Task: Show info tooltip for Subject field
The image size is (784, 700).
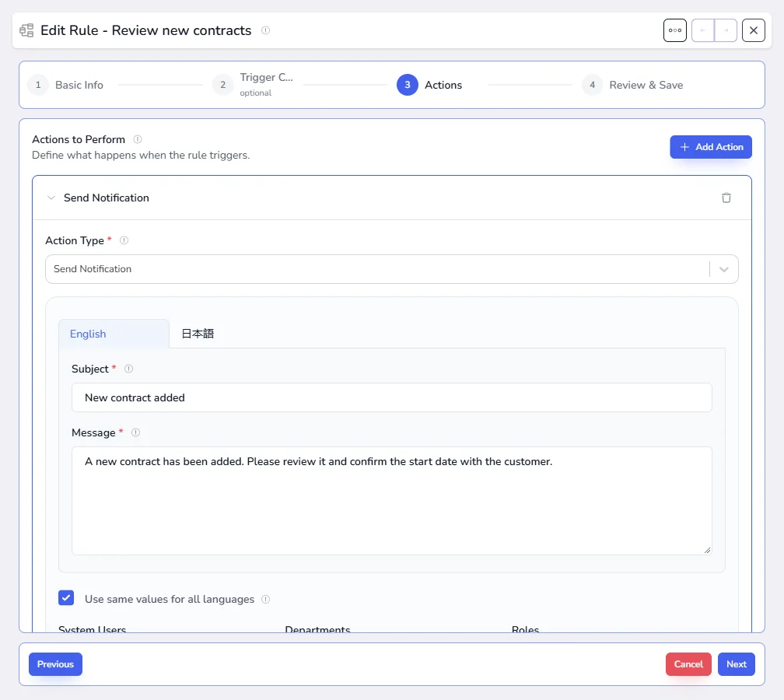Action: (x=128, y=369)
